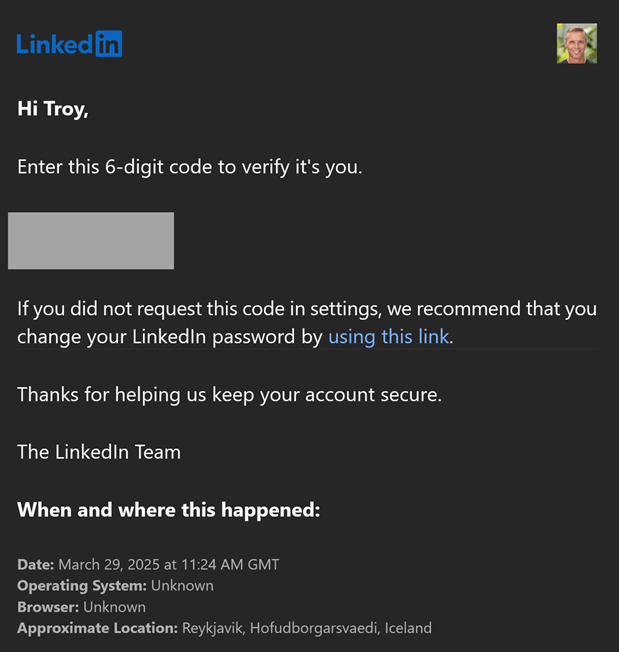Click the 'March 29, 2025 at 11:24 AM GMT' timestamp
Screen dimensions: 619x652
[168, 564]
